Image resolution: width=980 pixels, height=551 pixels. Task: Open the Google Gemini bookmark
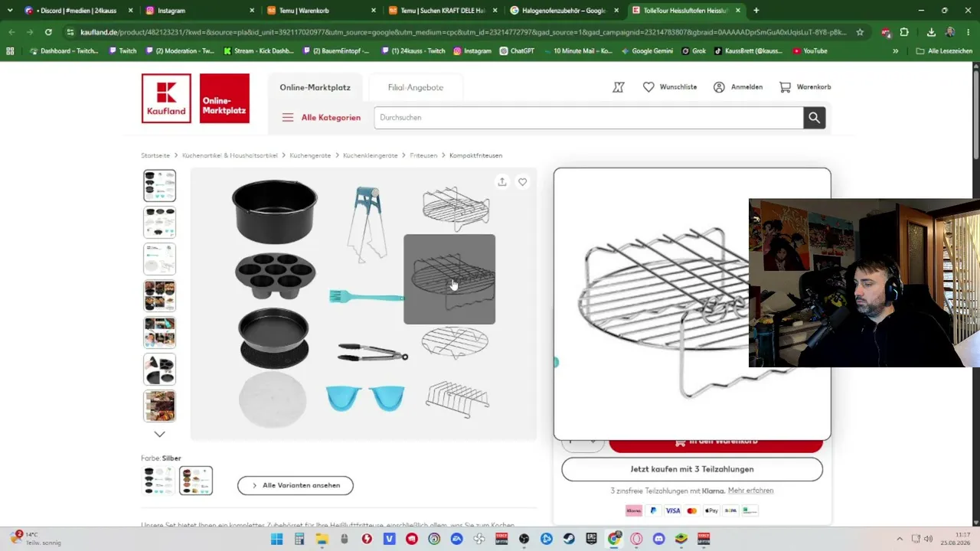(x=646, y=51)
